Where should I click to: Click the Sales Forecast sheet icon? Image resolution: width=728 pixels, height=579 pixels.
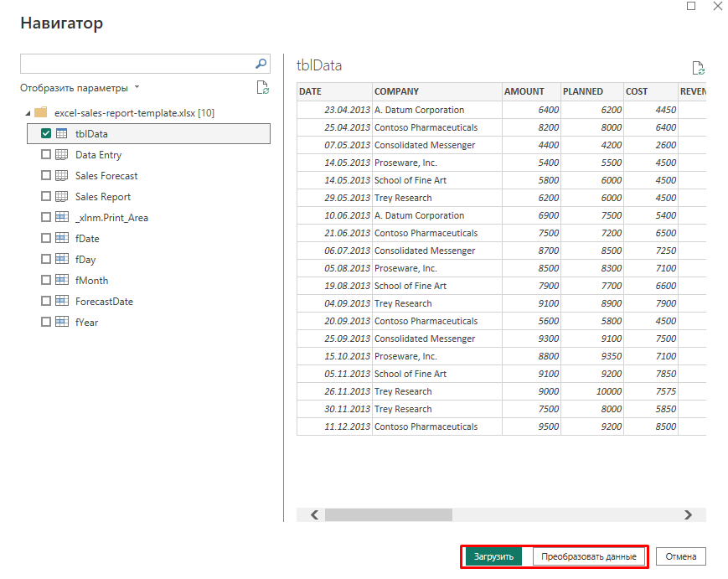point(61,176)
